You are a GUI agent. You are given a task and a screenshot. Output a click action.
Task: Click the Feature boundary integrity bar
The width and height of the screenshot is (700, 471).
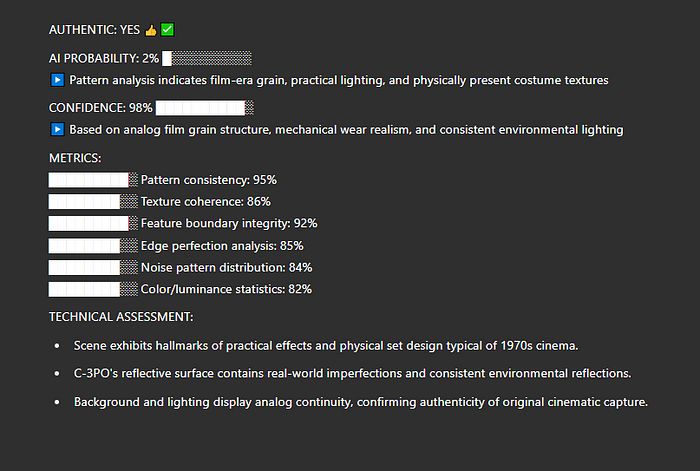pyautogui.click(x=93, y=223)
